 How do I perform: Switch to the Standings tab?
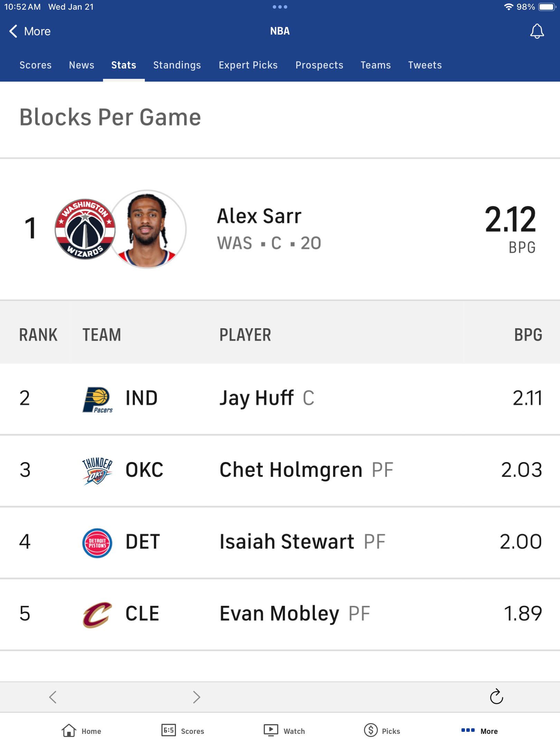177,65
